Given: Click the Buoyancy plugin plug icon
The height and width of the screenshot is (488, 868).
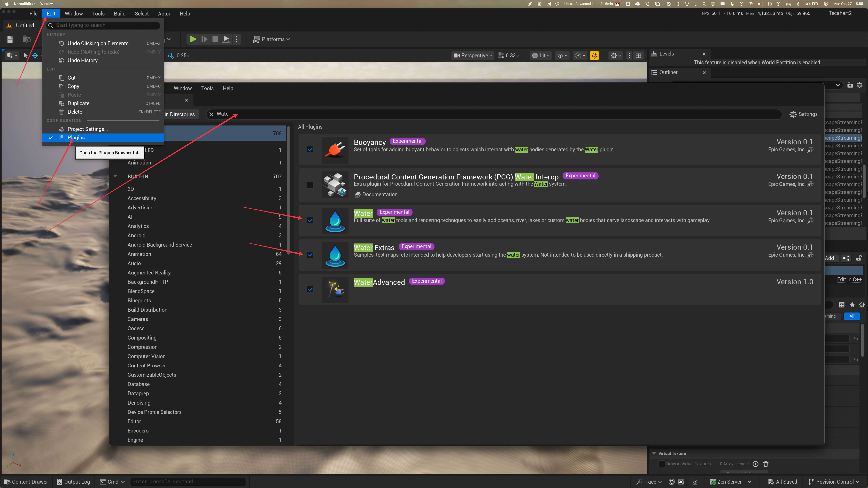Looking at the screenshot, I should (335, 150).
